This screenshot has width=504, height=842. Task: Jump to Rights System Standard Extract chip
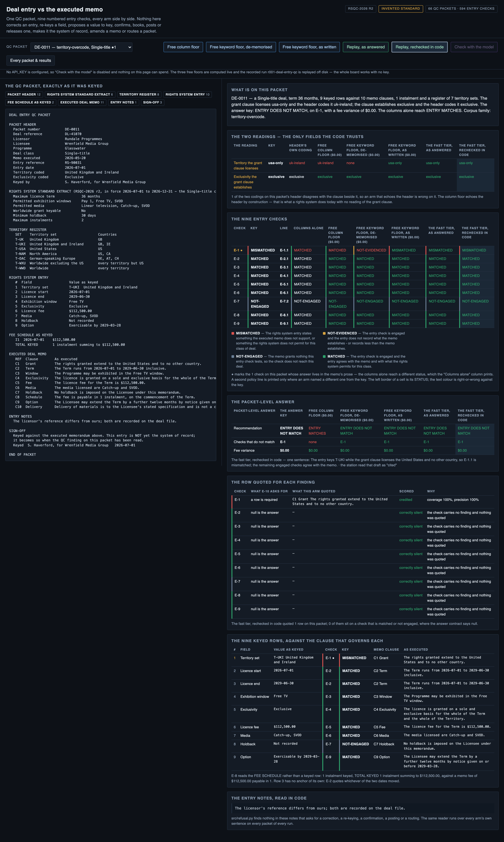pos(80,94)
